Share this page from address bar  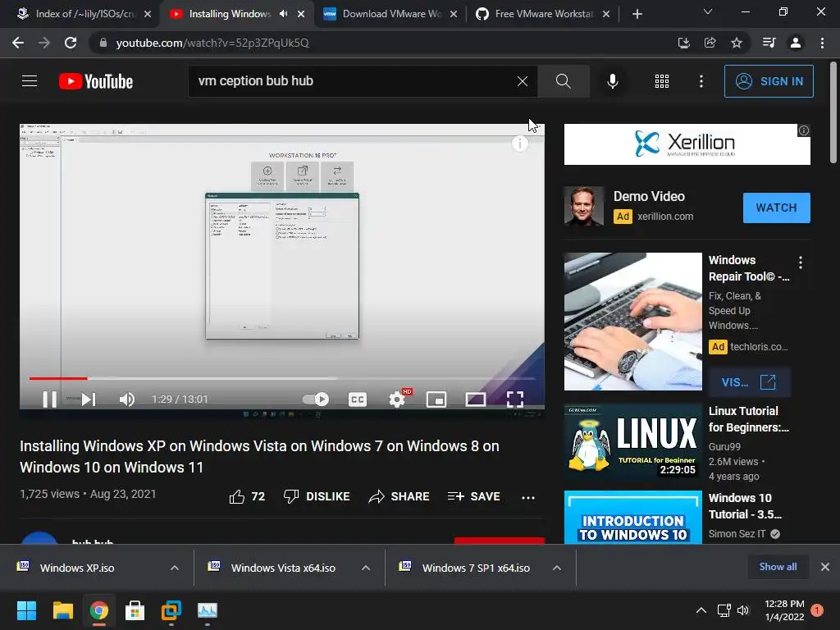point(710,43)
